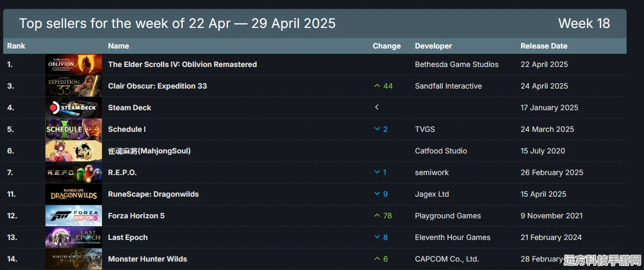Open Clair Obscur: Expedition 33 game thumbnail

[73, 86]
